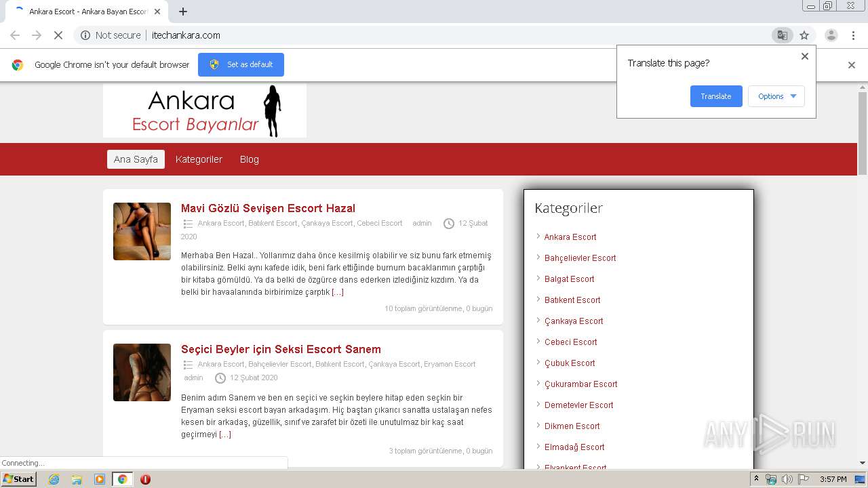Close the Translate this page popup
868x488 pixels.
[x=805, y=56]
